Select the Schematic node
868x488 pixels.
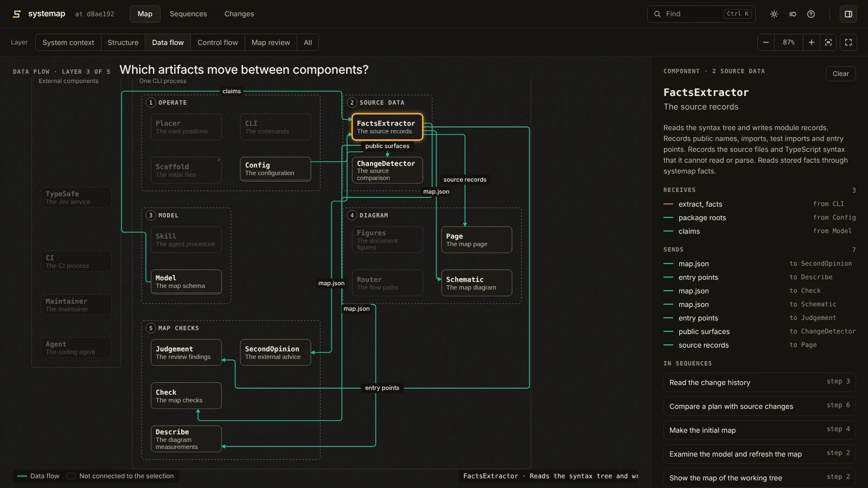pyautogui.click(x=476, y=283)
